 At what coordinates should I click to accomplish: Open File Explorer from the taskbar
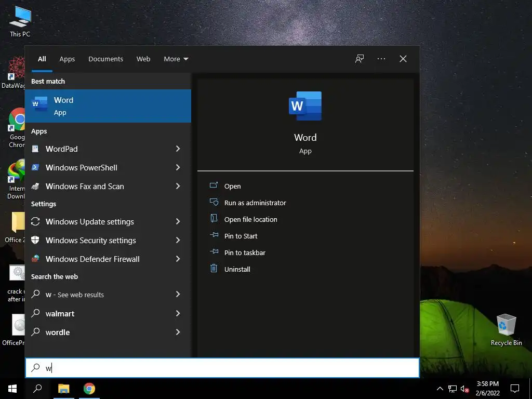[x=63, y=389]
